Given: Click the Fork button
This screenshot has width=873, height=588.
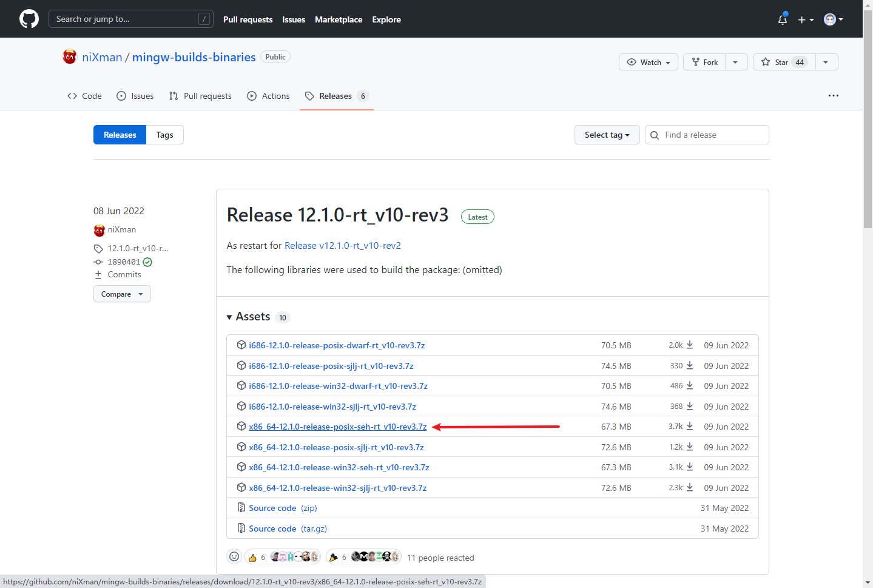Looking at the screenshot, I should 705,62.
